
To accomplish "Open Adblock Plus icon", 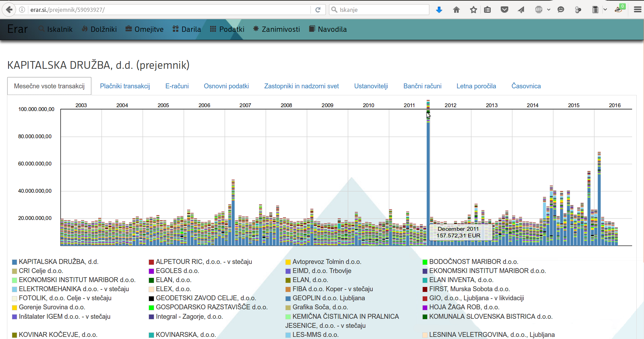I will [539, 10].
